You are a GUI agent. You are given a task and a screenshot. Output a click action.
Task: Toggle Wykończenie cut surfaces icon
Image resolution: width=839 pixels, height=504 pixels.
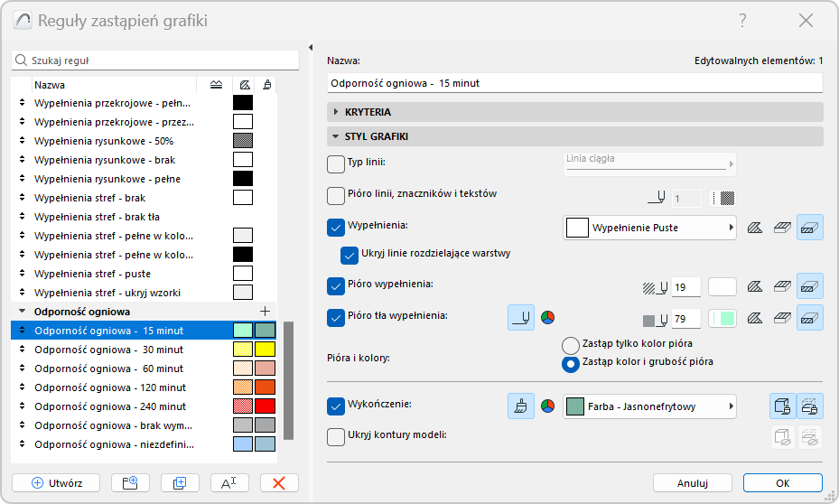click(x=809, y=406)
